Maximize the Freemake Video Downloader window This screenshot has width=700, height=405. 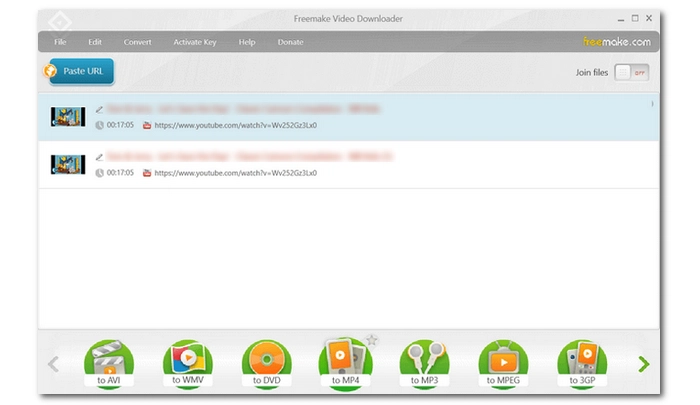tap(635, 18)
